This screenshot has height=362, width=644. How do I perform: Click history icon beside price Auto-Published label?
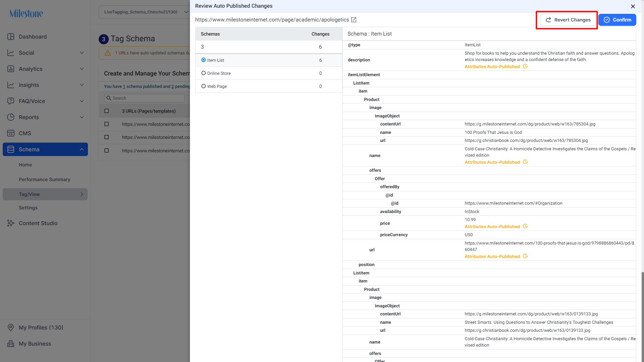coord(526,226)
